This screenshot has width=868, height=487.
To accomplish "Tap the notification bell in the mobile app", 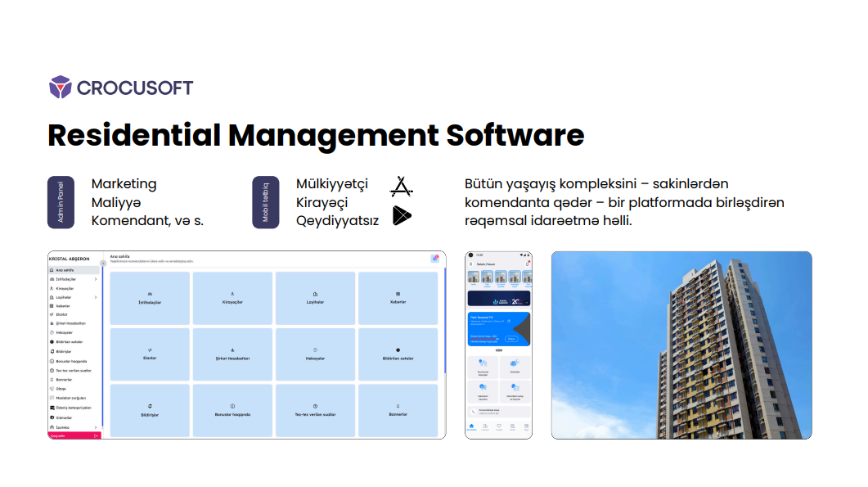I will [x=528, y=263].
